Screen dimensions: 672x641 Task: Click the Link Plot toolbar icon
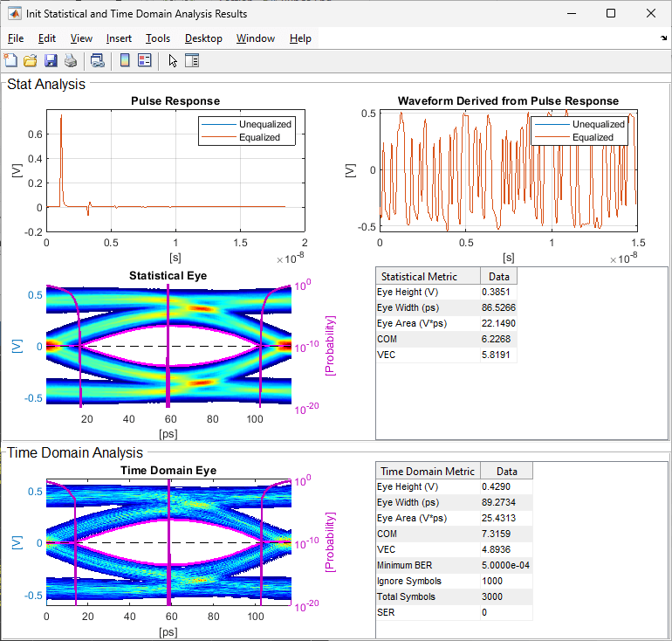coord(97,60)
